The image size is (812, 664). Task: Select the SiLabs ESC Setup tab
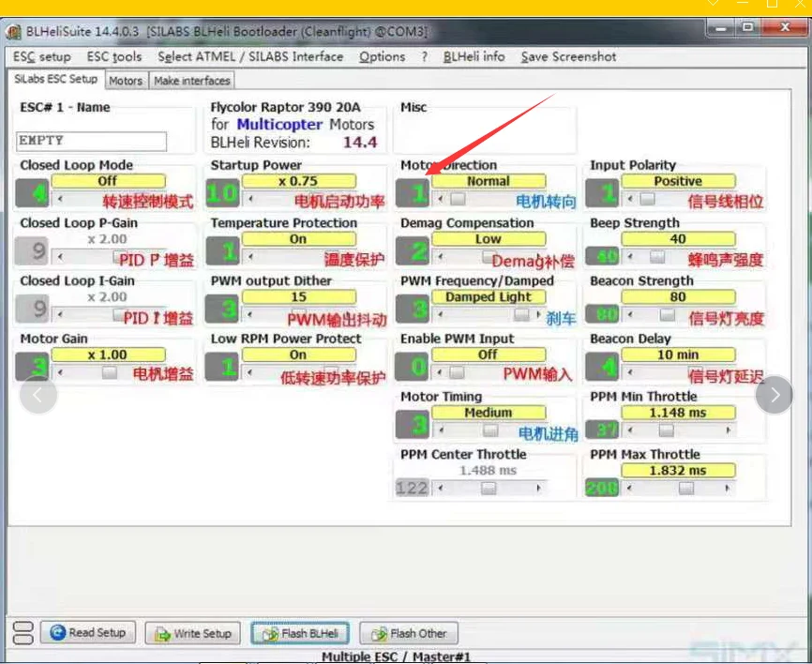[56, 79]
